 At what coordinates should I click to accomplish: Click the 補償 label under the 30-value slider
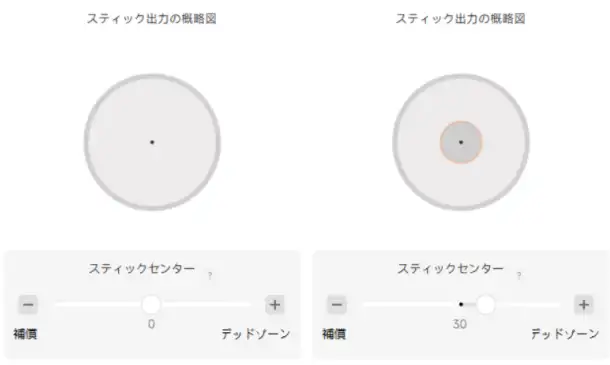pyautogui.click(x=334, y=334)
